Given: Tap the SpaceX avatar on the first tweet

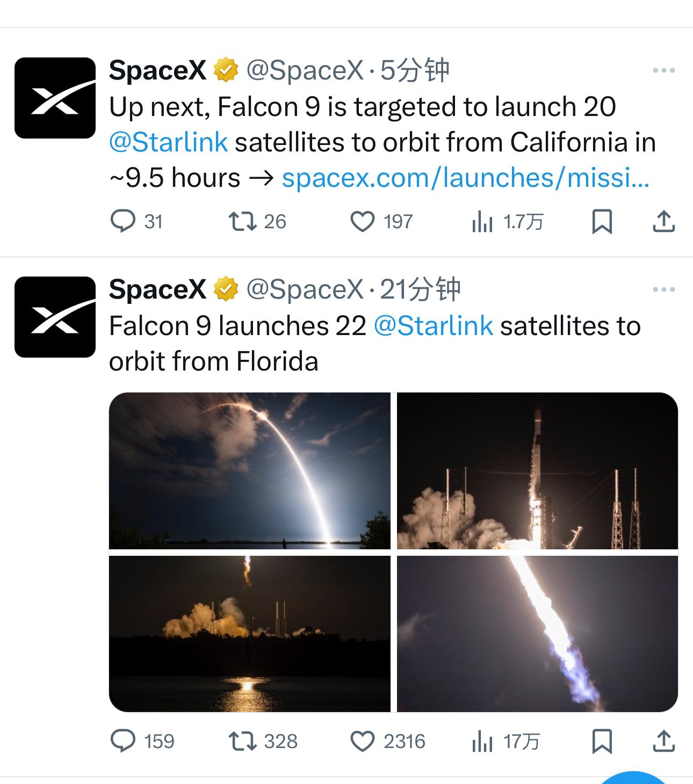Looking at the screenshot, I should point(55,98).
